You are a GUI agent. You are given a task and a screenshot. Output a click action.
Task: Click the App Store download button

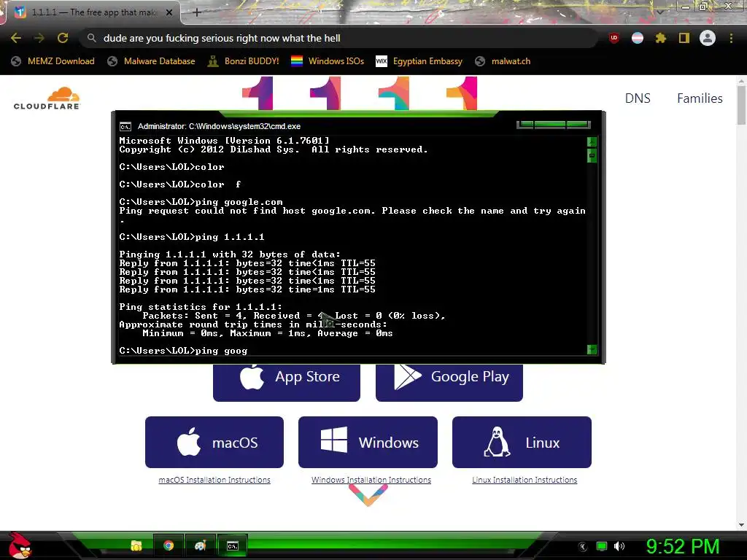286,381
